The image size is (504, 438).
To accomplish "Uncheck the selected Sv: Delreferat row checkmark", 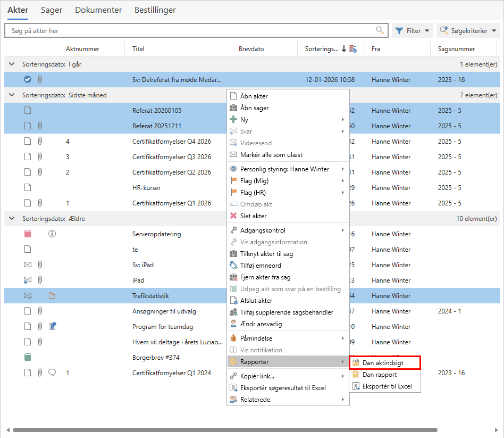I will click(28, 79).
